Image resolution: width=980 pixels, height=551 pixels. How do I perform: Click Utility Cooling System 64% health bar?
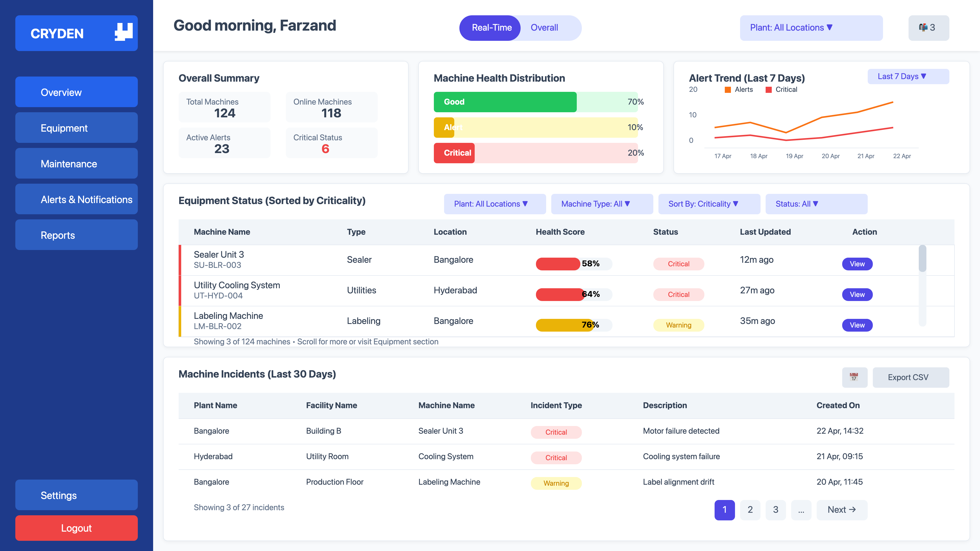574,294
